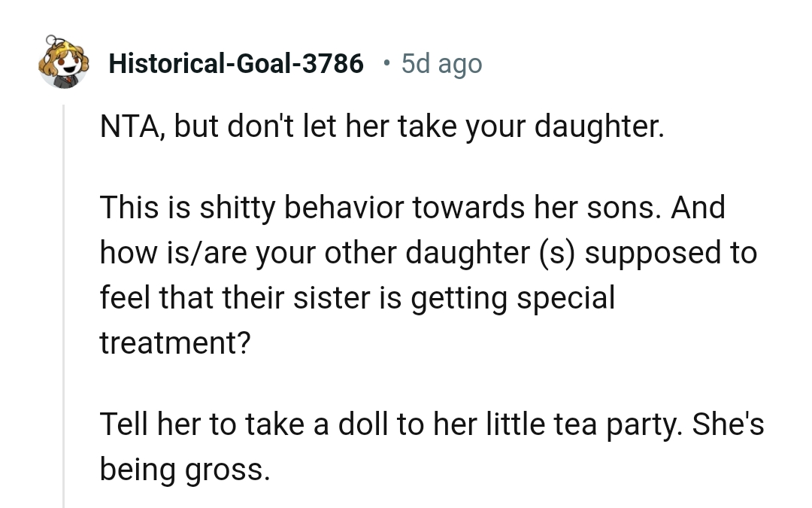This screenshot has height=508, width=812.
Task: Open Historical-Goal-3786's user profile
Action: point(235,64)
